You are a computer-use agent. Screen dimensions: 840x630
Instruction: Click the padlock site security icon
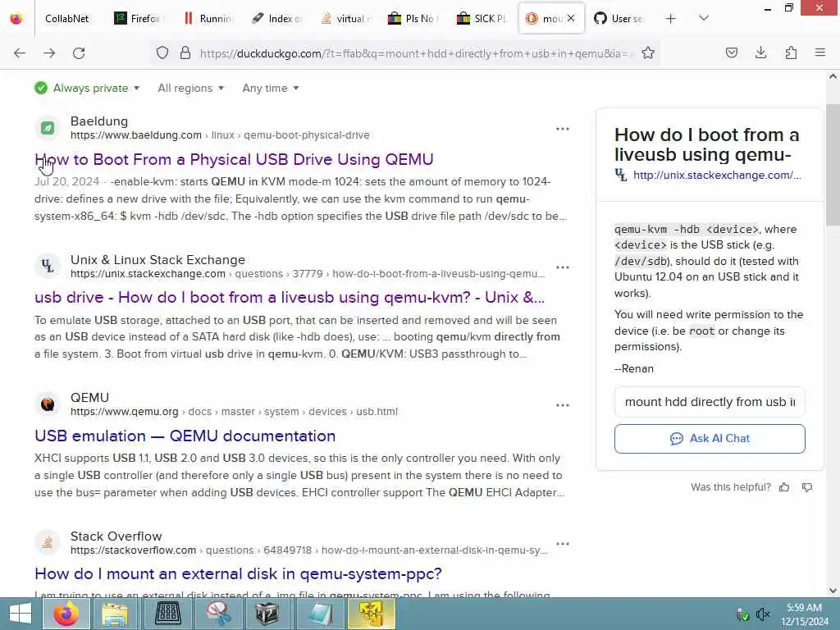(x=185, y=53)
